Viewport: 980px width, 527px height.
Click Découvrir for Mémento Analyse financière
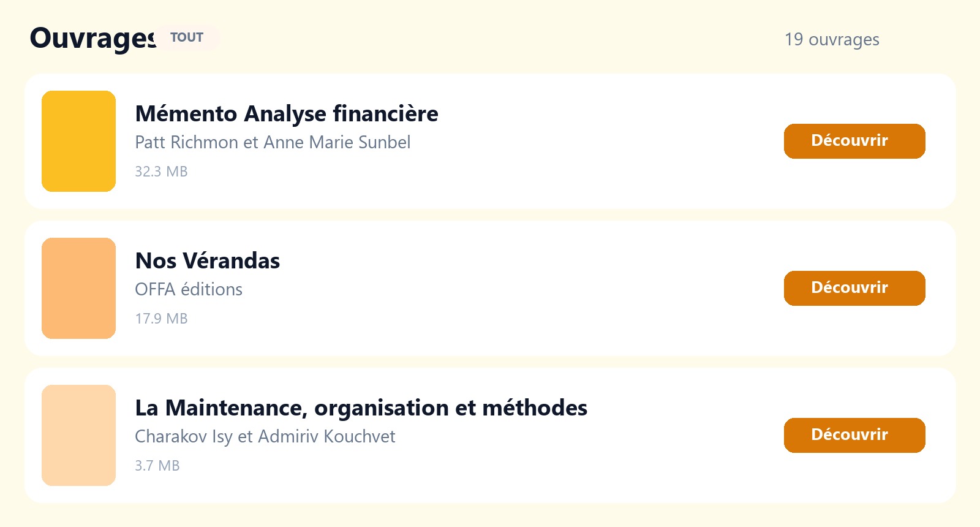[x=854, y=141]
